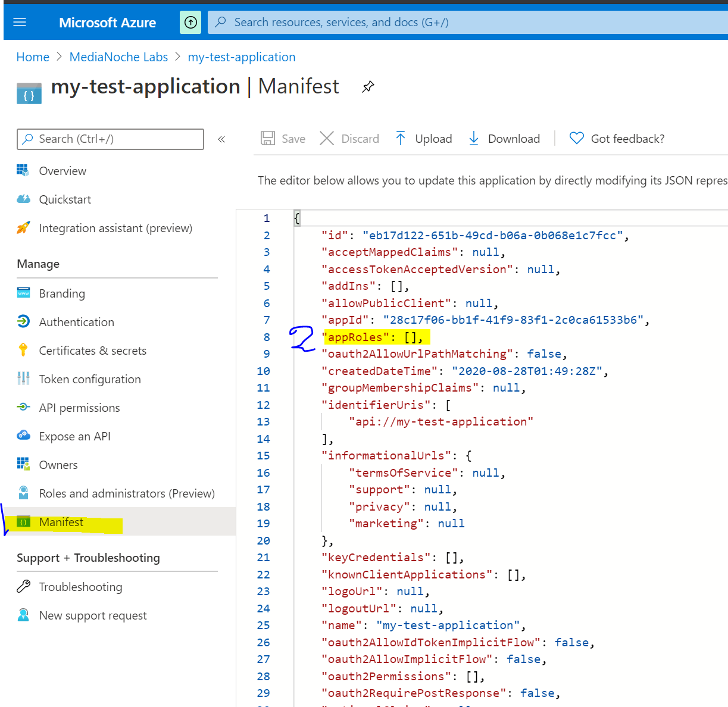Click the "oauth2Permissions" line
Image resolution: width=728 pixels, height=707 pixels.
click(403, 677)
